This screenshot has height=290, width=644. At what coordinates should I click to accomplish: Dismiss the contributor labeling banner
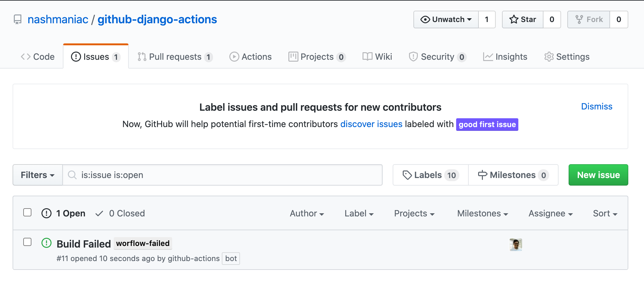[596, 106]
